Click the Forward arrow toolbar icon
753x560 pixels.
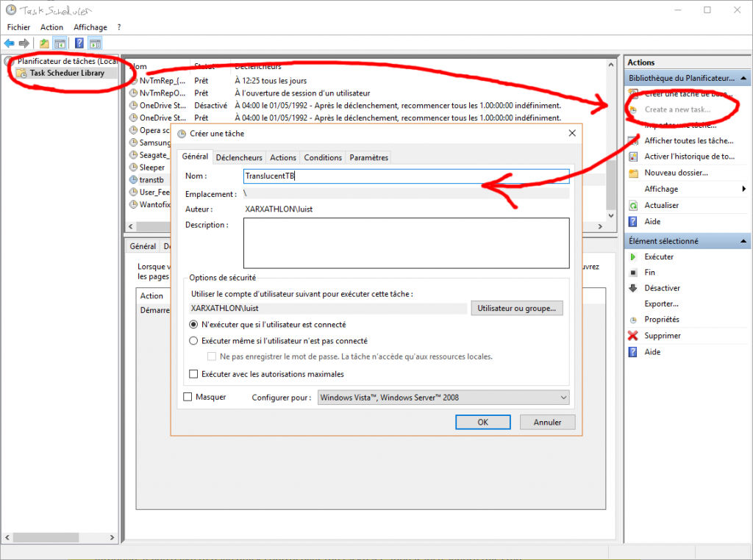point(24,43)
